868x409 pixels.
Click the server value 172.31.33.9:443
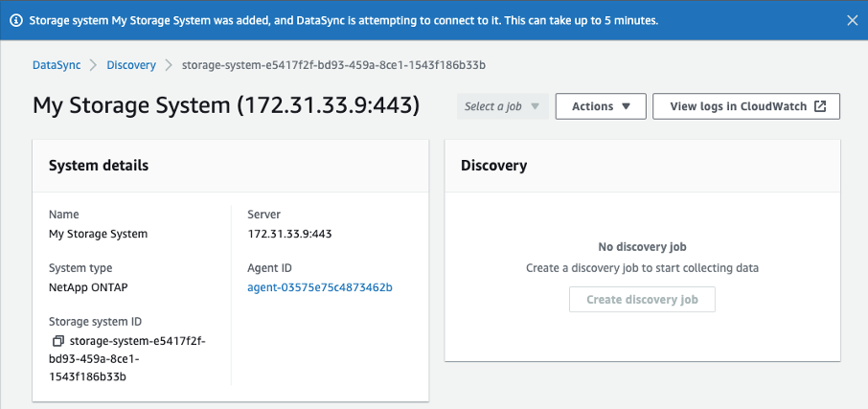(x=289, y=234)
